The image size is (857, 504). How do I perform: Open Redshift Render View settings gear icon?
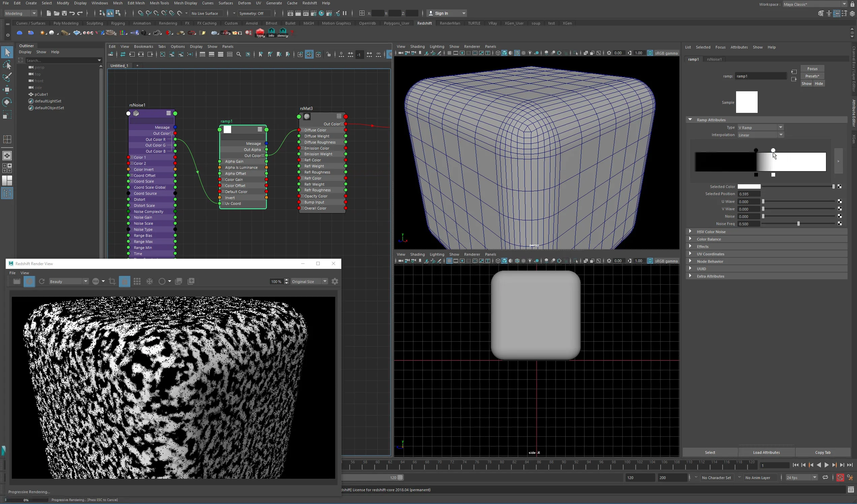click(334, 281)
